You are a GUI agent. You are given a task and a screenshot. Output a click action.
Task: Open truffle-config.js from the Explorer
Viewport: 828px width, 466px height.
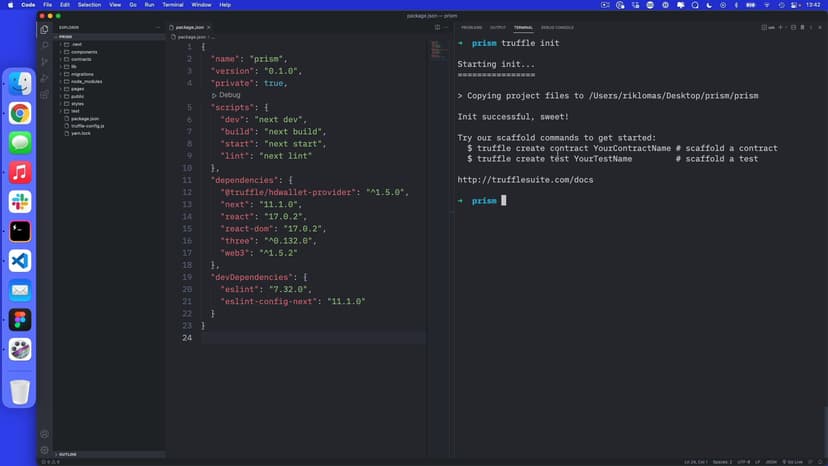tap(88, 125)
